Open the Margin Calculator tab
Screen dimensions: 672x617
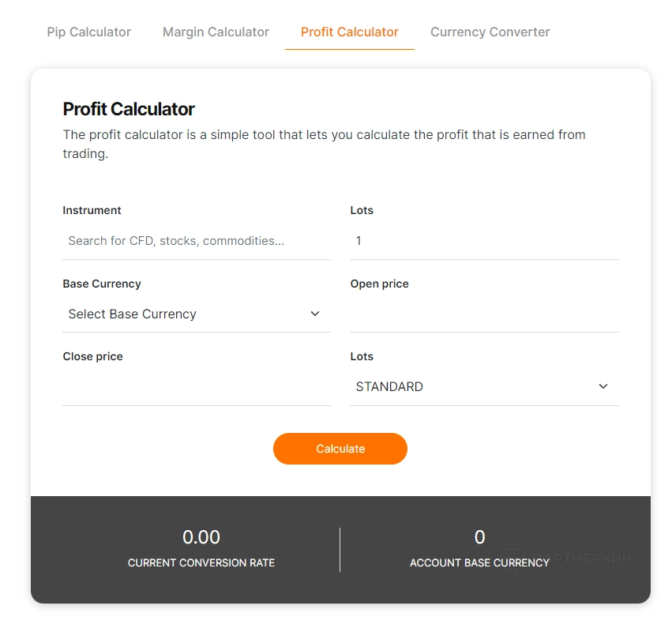216,32
